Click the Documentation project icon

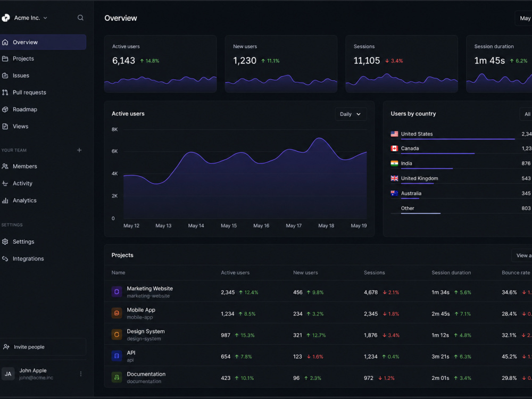(117, 377)
